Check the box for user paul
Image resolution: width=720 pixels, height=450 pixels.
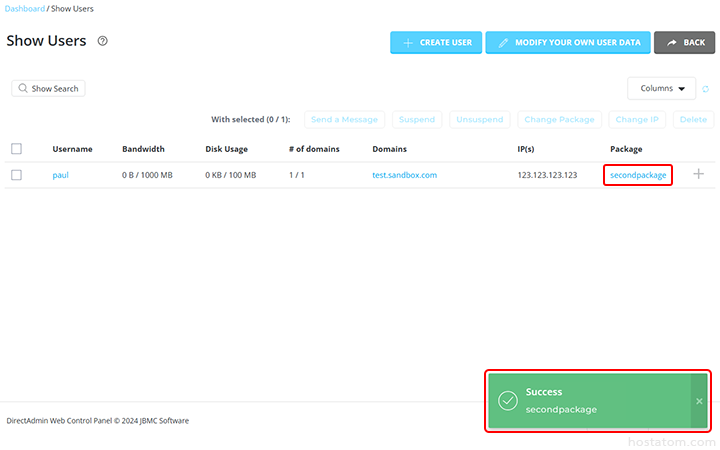point(16,175)
